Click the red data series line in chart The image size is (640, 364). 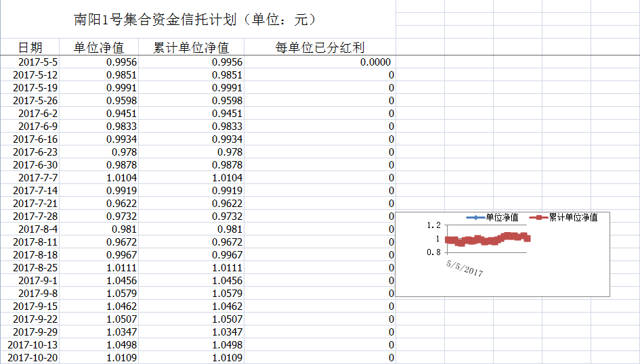pyautogui.click(x=488, y=239)
